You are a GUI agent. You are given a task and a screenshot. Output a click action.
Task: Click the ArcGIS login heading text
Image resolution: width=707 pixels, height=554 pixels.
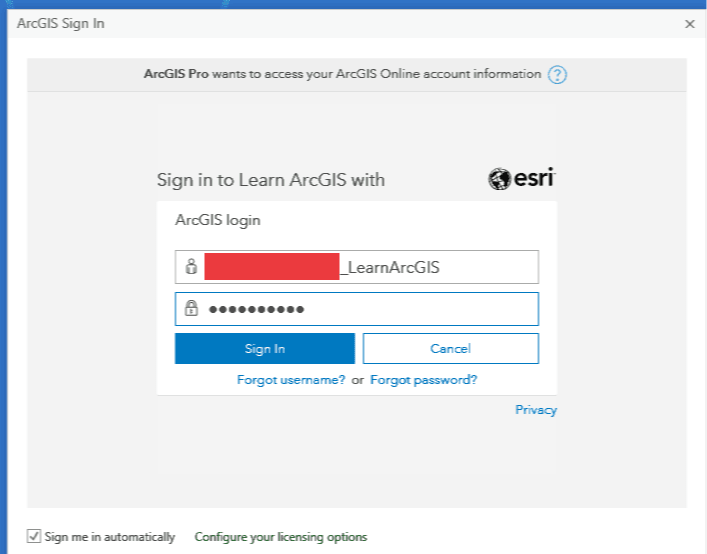[x=218, y=220]
